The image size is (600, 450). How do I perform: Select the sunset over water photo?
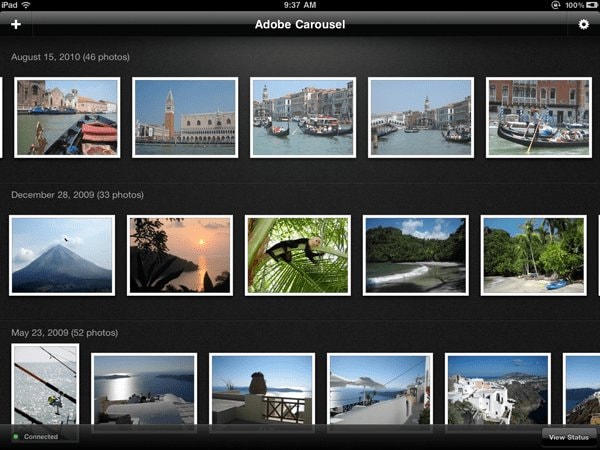[180, 255]
